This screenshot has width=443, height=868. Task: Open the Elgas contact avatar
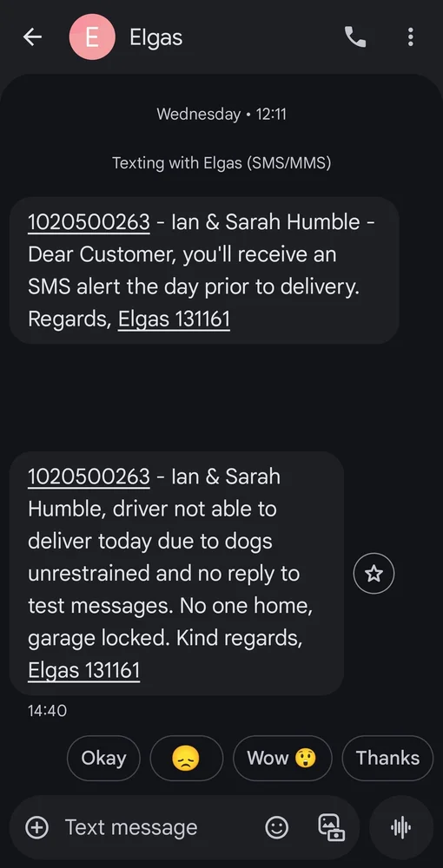pos(92,37)
